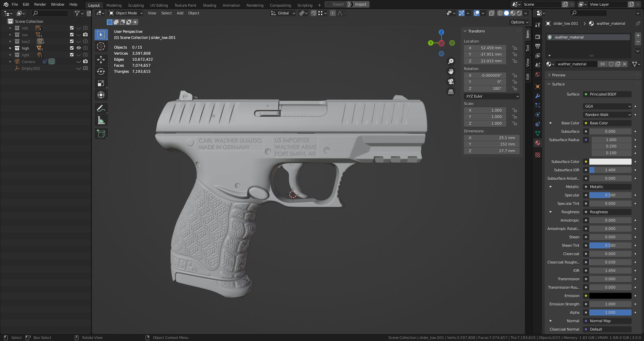This screenshot has height=341, width=644.
Task: Toggle refs collection exclude checkbox
Action: point(71,28)
